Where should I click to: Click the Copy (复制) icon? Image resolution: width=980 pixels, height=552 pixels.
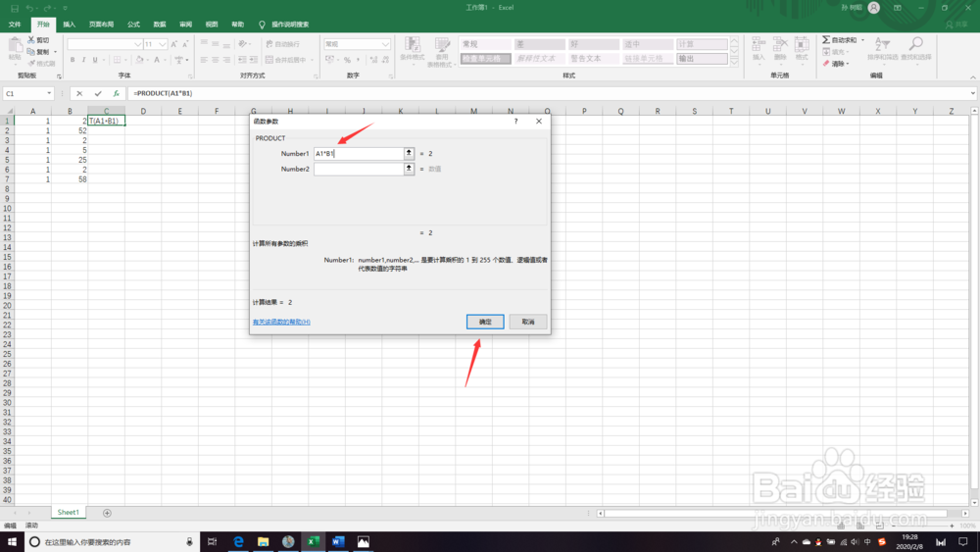point(31,52)
